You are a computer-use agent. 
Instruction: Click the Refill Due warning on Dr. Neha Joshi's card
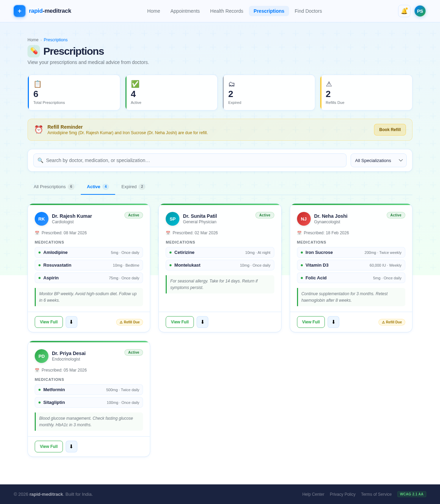point(392,322)
